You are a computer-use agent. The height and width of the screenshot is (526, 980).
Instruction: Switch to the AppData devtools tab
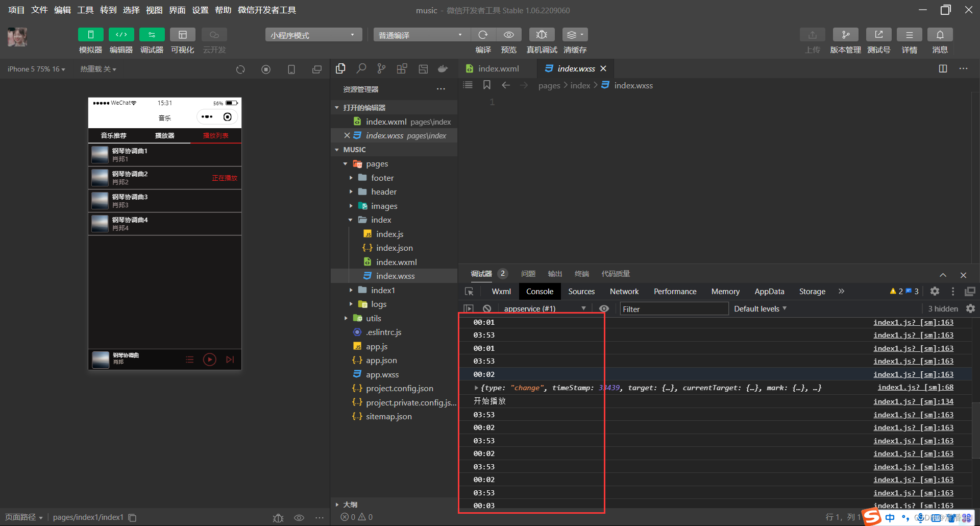[769, 291]
